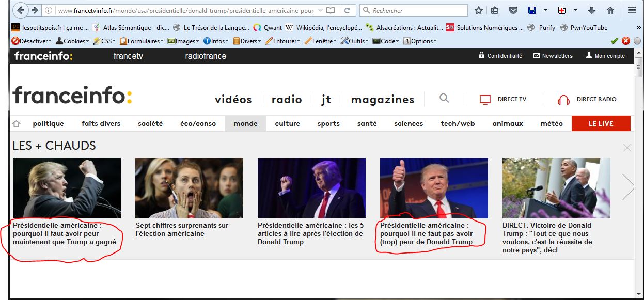Viewport: 644px width, 300px height.
Task: Open the franceinfo search magnifier
Action: pos(444,98)
